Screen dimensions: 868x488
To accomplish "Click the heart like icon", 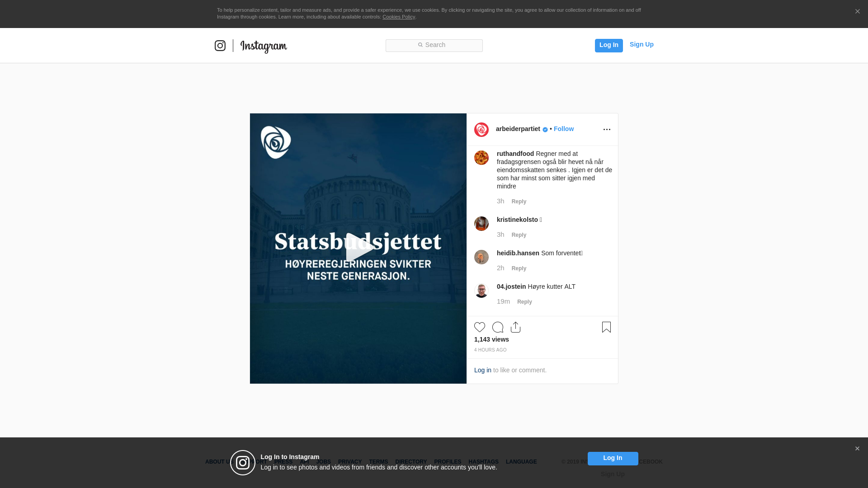I will point(480,327).
